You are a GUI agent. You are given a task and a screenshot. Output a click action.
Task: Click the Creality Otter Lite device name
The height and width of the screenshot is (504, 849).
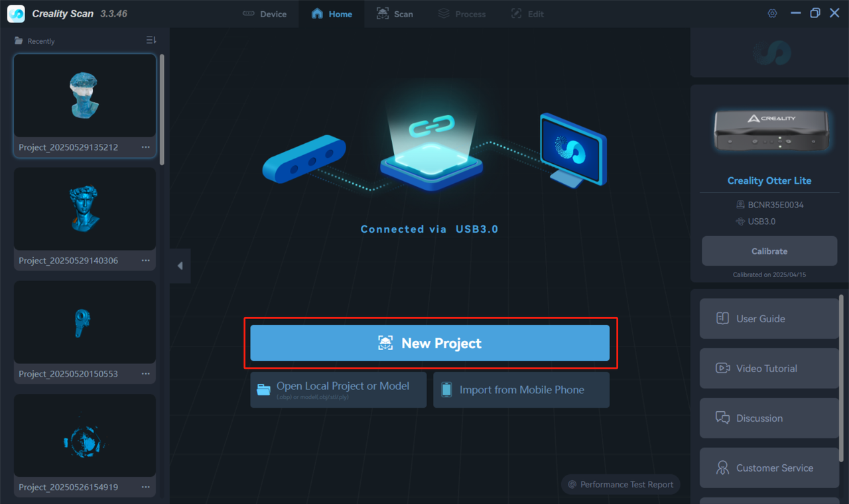click(x=769, y=180)
